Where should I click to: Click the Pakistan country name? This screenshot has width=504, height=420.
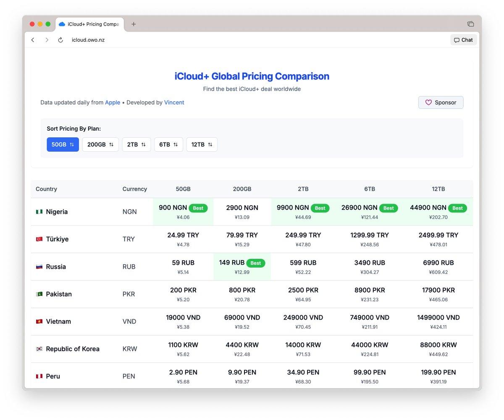tap(59, 294)
